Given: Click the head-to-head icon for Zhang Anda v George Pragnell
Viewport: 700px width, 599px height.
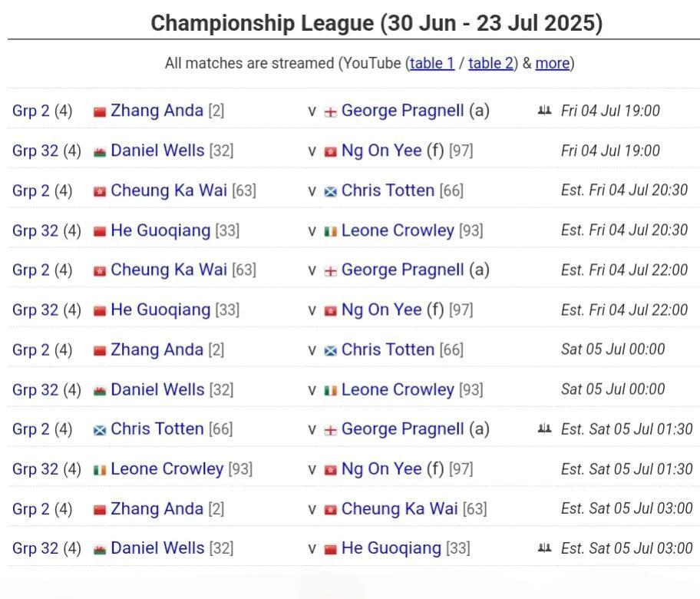Looking at the screenshot, I should point(544,111).
